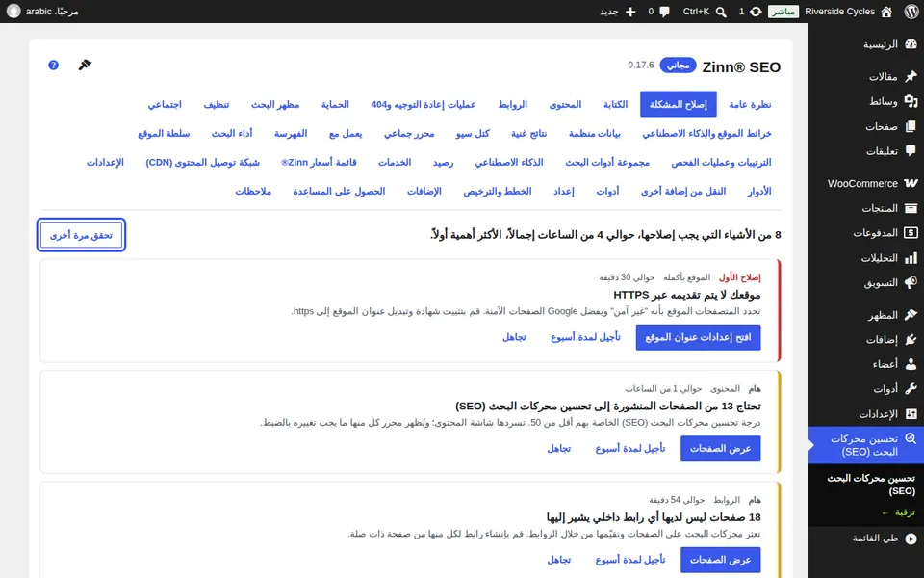Open the خرائط الموقع والذكاء الاصطناعي tab
The width and height of the screenshot is (924, 578).
click(x=706, y=133)
